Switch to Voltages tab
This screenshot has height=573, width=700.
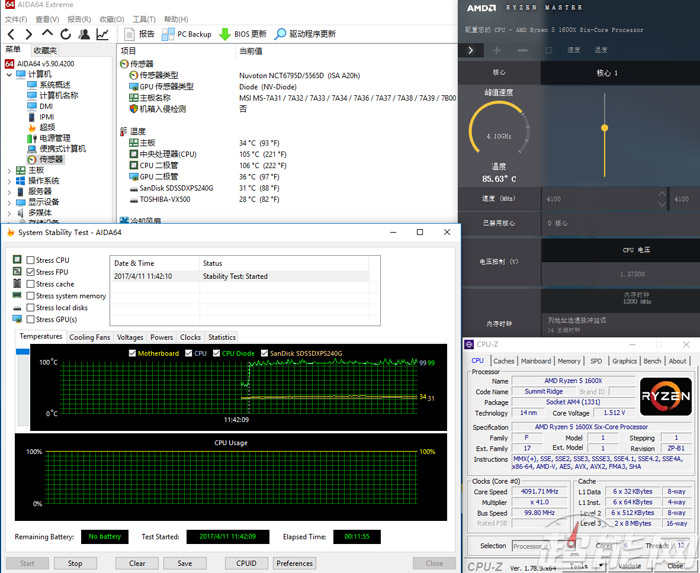click(x=130, y=337)
